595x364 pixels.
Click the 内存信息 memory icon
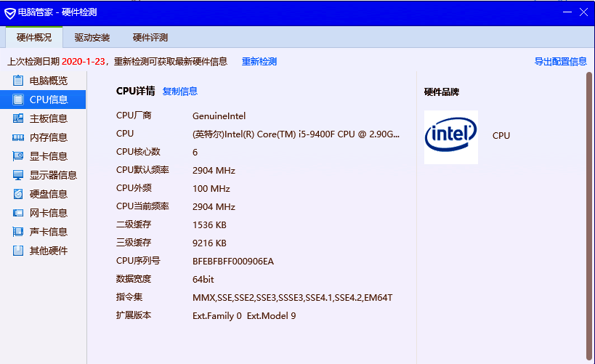18,137
